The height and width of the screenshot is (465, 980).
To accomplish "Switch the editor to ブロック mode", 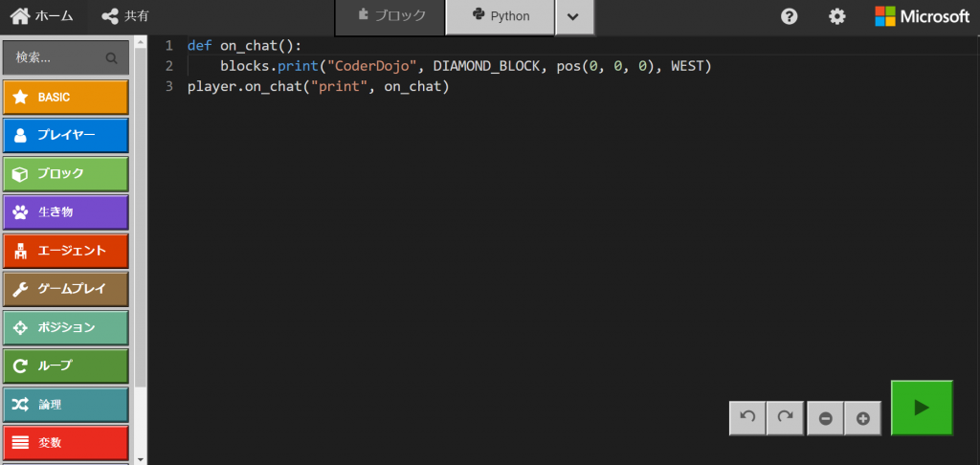I will tap(390, 16).
